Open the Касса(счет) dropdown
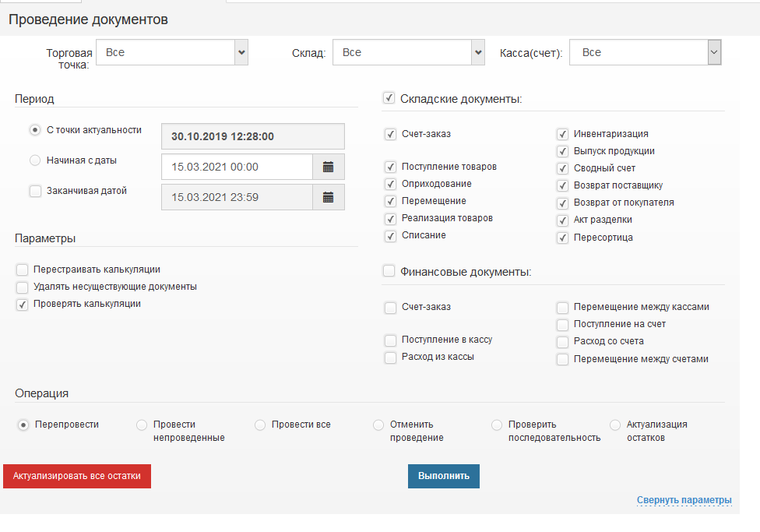Image resolution: width=760 pixels, height=532 pixels. (713, 51)
